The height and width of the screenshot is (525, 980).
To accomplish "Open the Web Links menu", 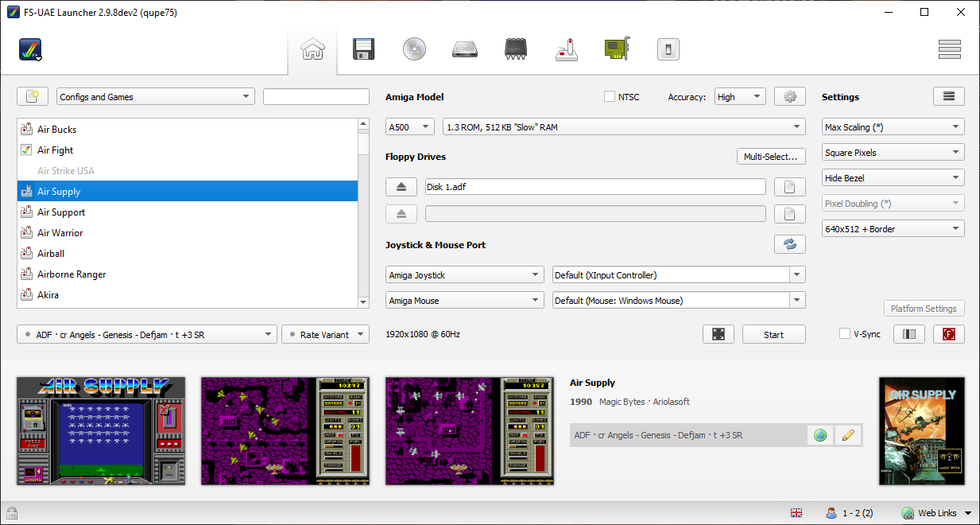I will tap(939, 513).
